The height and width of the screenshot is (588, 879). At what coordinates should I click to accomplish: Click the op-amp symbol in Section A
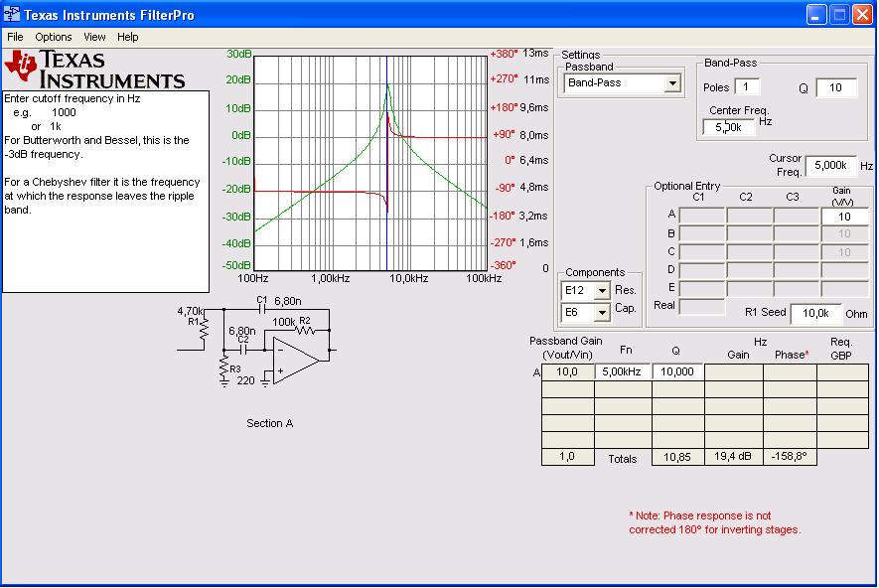tap(295, 361)
